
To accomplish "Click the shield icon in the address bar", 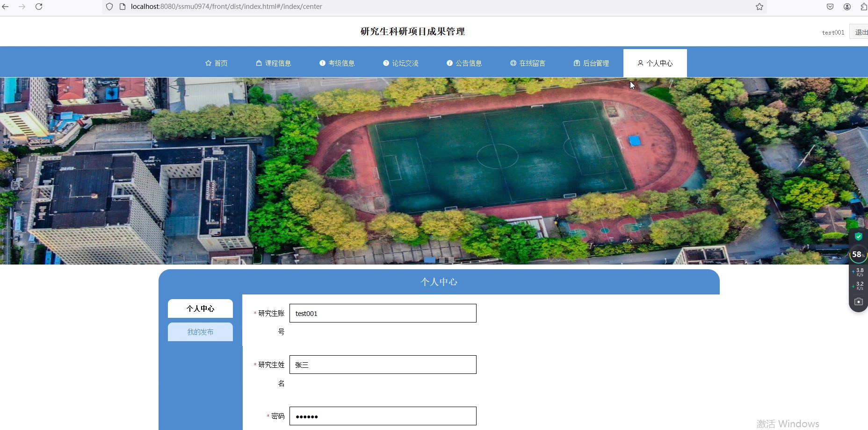I will click(x=109, y=7).
